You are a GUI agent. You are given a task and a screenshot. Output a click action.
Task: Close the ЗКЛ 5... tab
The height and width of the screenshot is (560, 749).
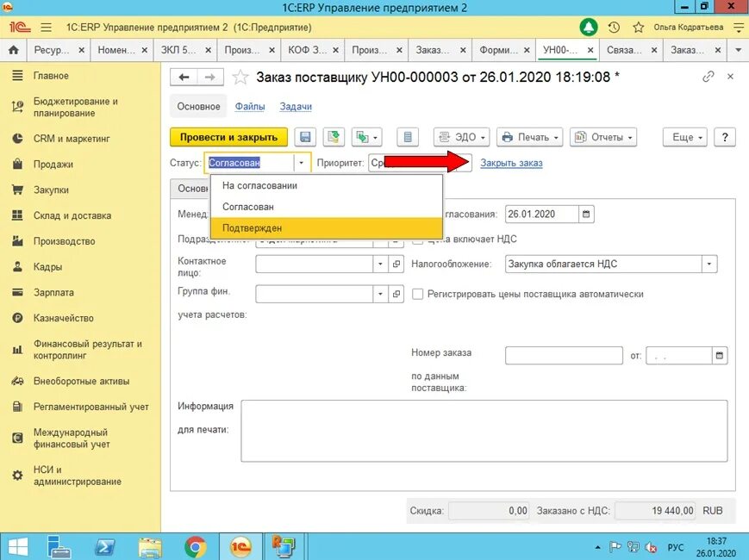(x=209, y=50)
